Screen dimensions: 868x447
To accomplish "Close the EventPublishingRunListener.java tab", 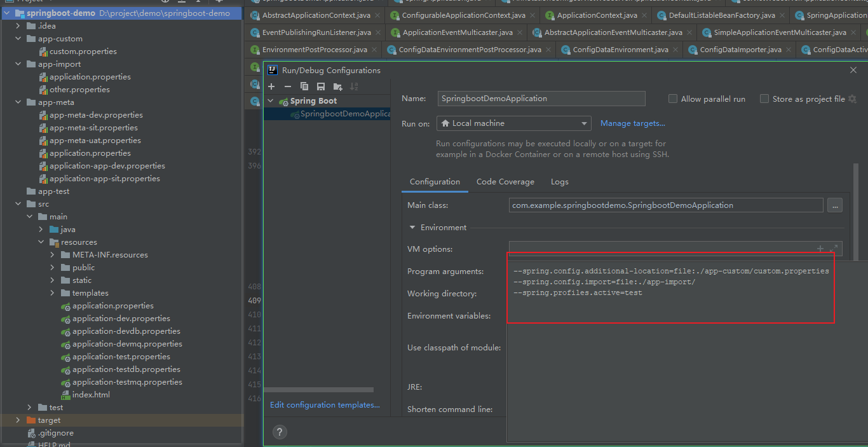I will pos(377,32).
